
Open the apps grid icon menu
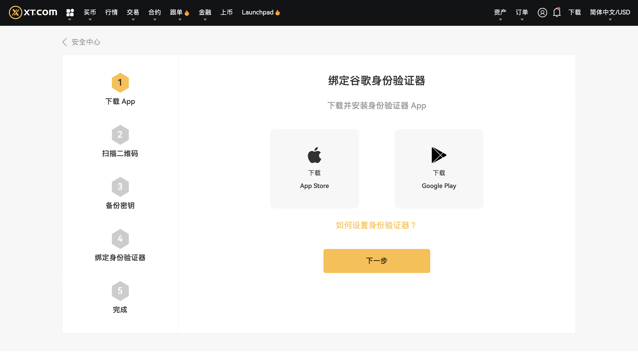pos(70,12)
